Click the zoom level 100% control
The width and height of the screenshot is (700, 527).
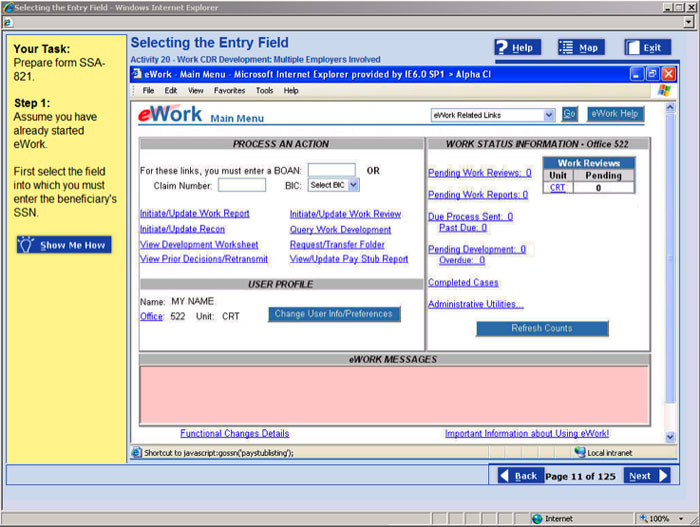(657, 519)
